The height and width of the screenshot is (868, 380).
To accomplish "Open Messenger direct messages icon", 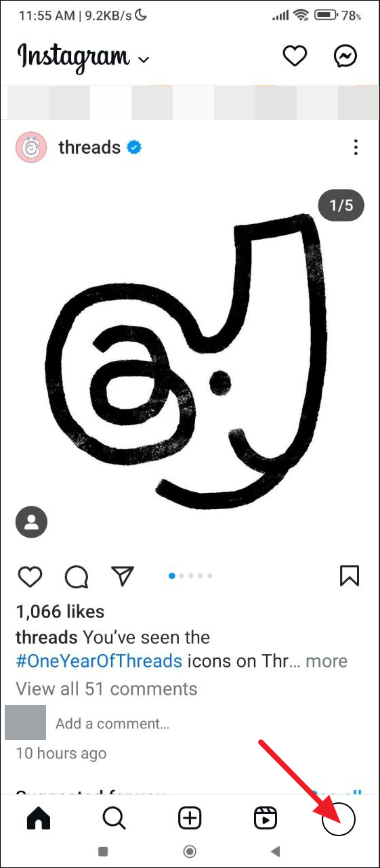I will [x=345, y=57].
